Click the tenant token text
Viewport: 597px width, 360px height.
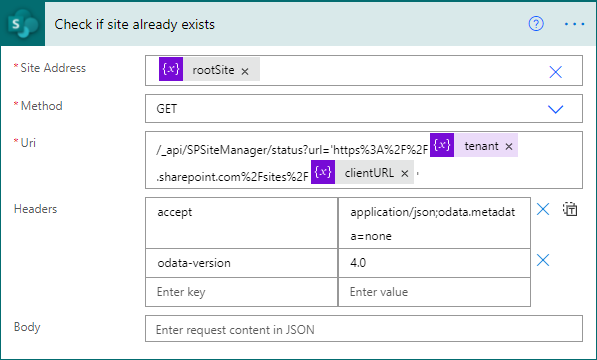(x=481, y=146)
